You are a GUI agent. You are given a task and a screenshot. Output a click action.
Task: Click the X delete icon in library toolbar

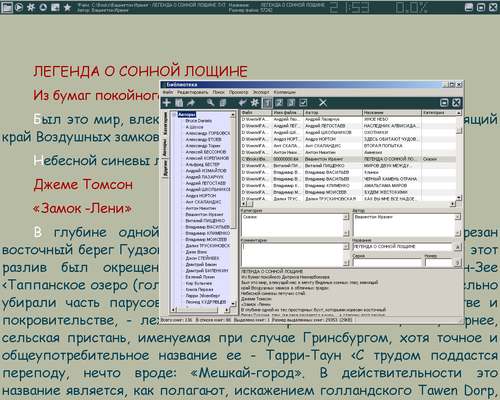(323, 103)
